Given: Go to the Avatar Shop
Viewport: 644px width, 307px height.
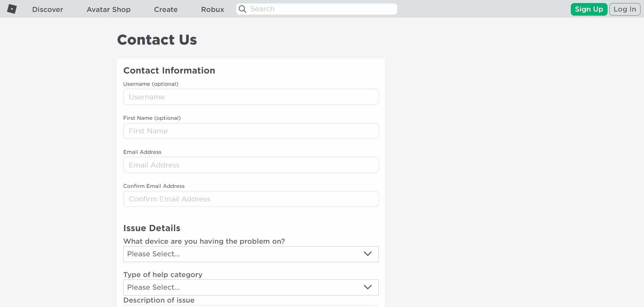Looking at the screenshot, I should coord(109,10).
